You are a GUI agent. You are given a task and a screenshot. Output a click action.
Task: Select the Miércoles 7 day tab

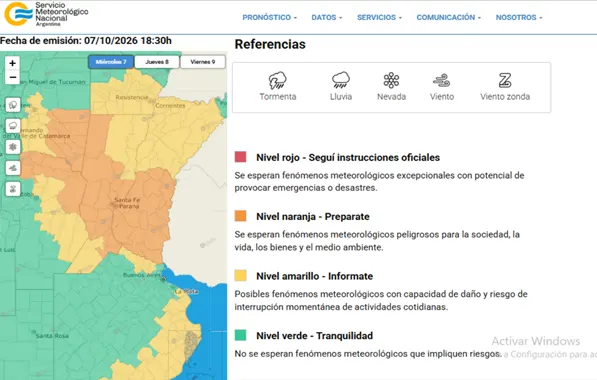[x=111, y=62]
